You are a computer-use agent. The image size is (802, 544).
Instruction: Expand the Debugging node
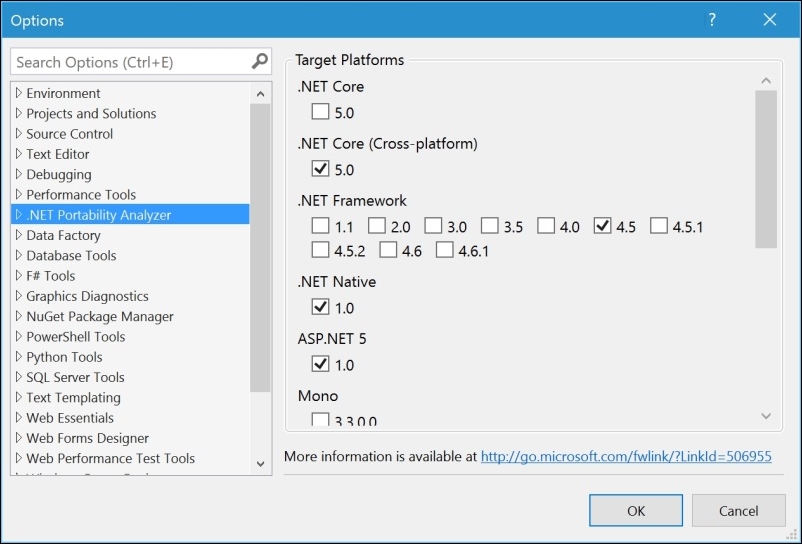click(x=19, y=174)
